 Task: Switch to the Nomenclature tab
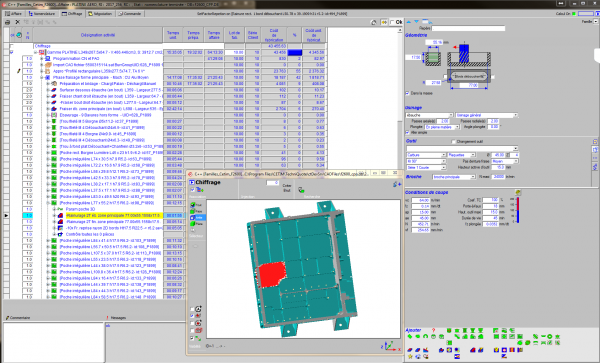[42, 13]
